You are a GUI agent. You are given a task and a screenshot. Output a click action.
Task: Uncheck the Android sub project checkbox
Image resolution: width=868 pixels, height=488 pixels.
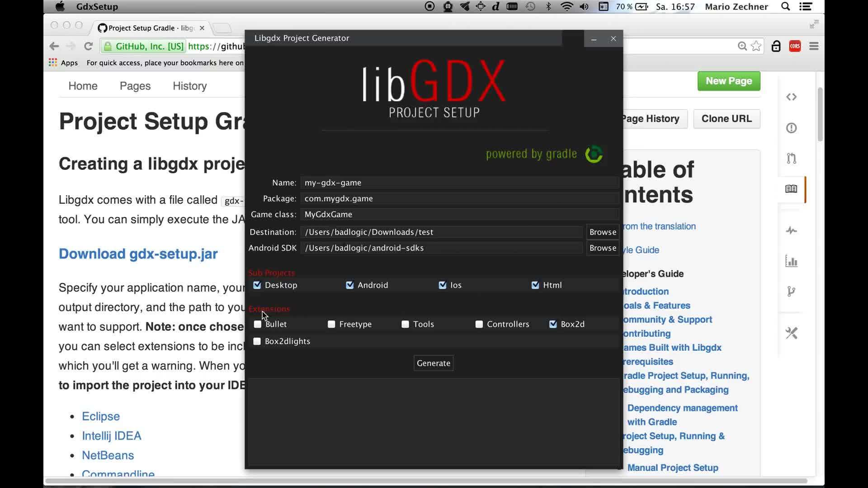[x=349, y=285]
